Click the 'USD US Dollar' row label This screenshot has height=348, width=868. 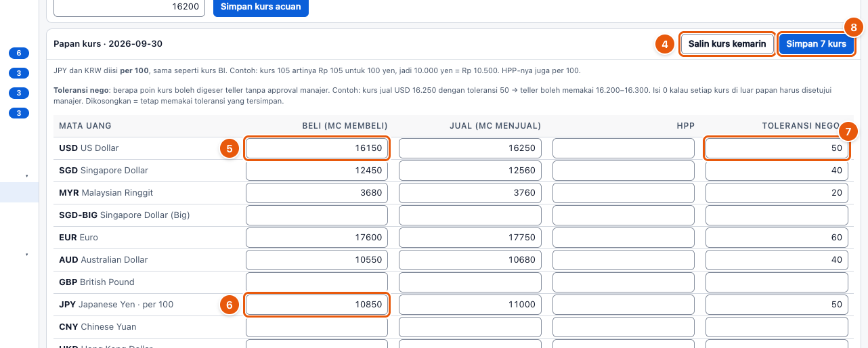[x=89, y=148]
